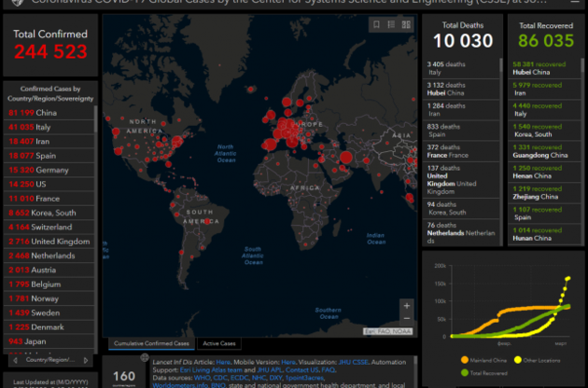Toggle Total Recovered series in chart legend

pyautogui.click(x=483, y=371)
